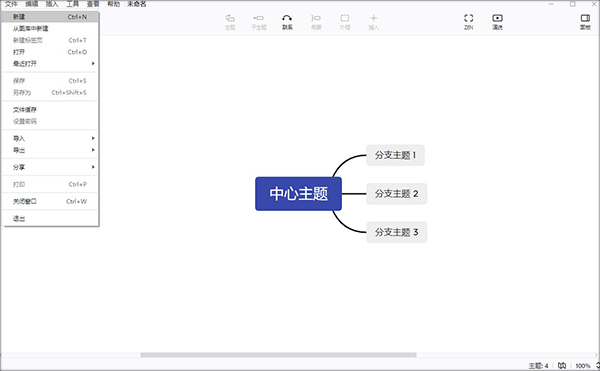The width and height of the screenshot is (600, 371).
Task: Click the 主题: 4 topic count in status bar
Action: pos(538,366)
